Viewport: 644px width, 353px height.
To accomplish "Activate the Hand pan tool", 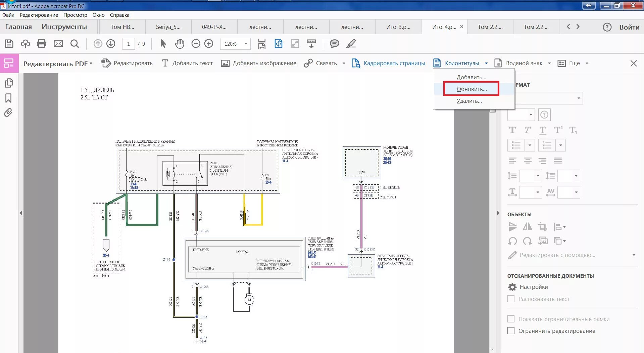I will [180, 44].
